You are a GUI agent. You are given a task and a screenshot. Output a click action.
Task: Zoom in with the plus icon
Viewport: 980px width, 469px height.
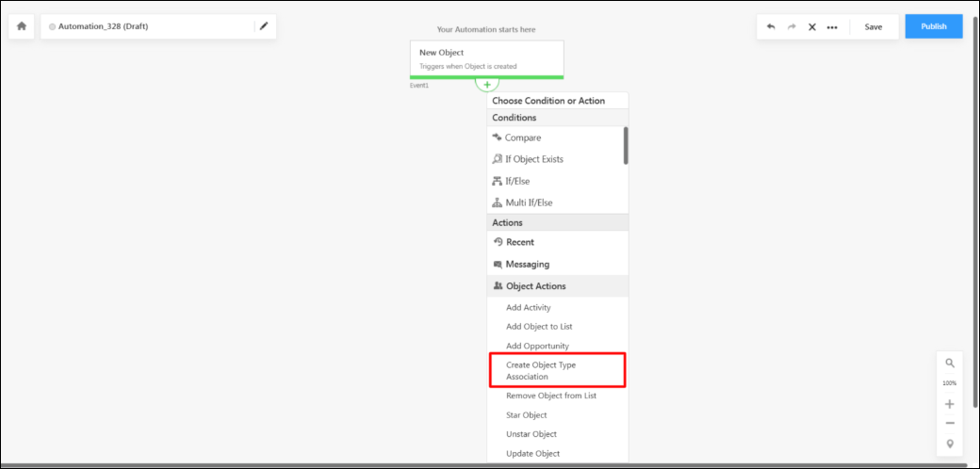pos(950,404)
